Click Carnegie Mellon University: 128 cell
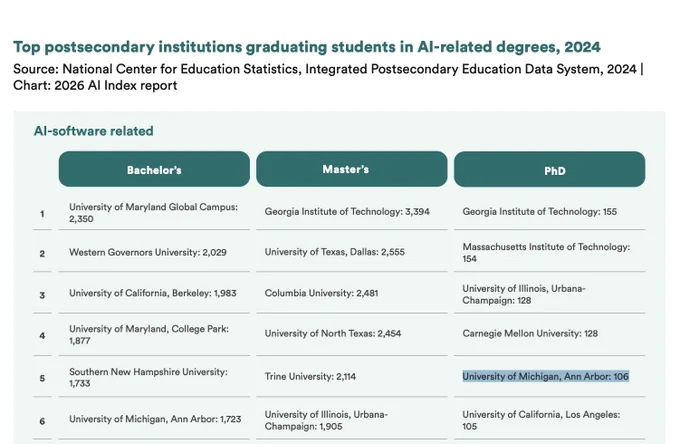This screenshot has width=680, height=444. point(530,333)
